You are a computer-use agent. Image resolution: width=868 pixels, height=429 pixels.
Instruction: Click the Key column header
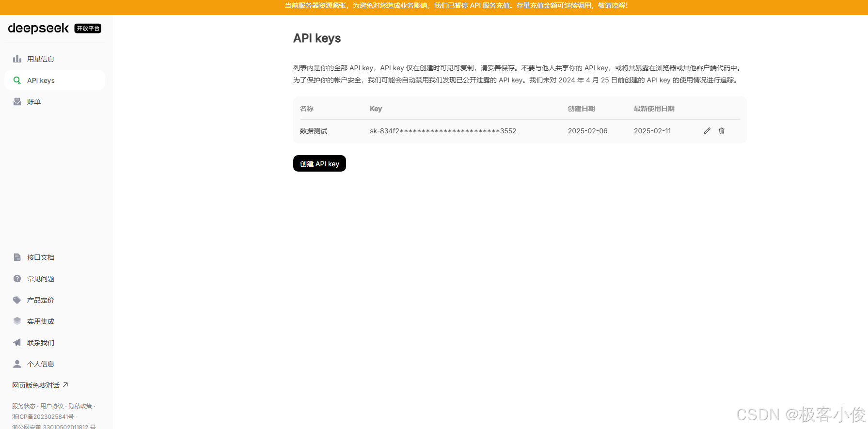coord(376,109)
